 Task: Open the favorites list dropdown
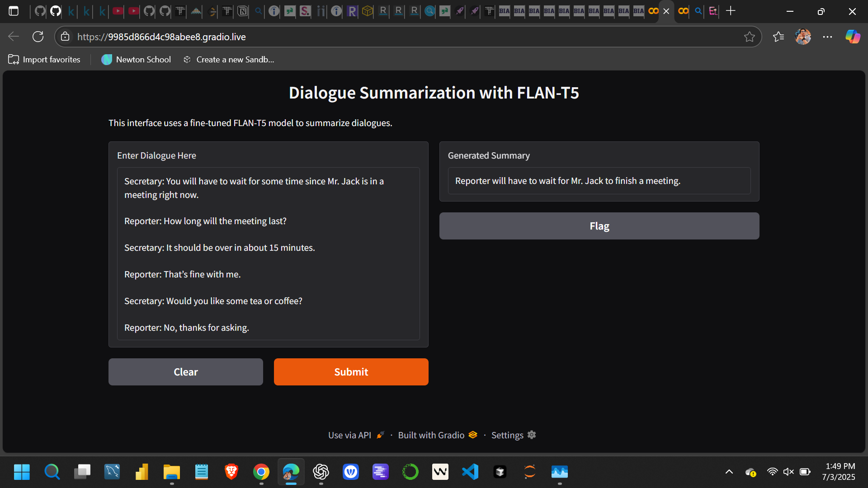[x=779, y=37]
